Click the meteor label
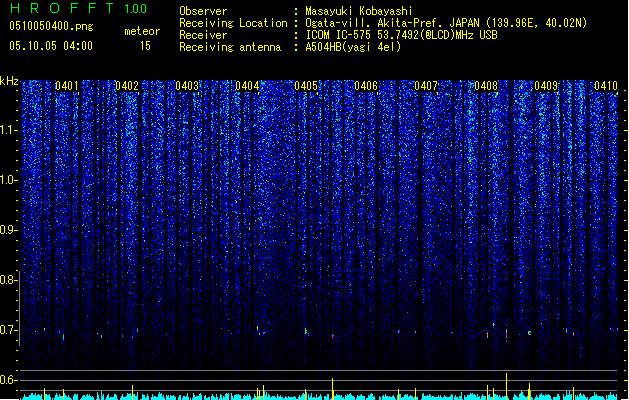 (142, 31)
